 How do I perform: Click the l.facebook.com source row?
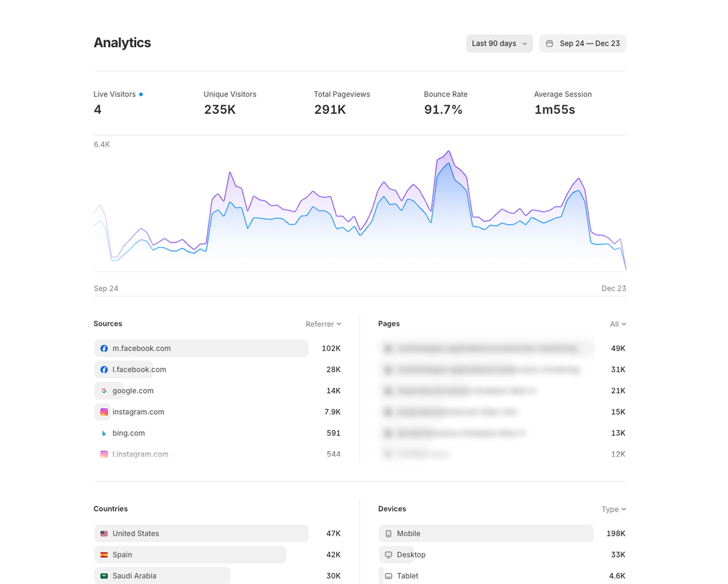coord(139,370)
